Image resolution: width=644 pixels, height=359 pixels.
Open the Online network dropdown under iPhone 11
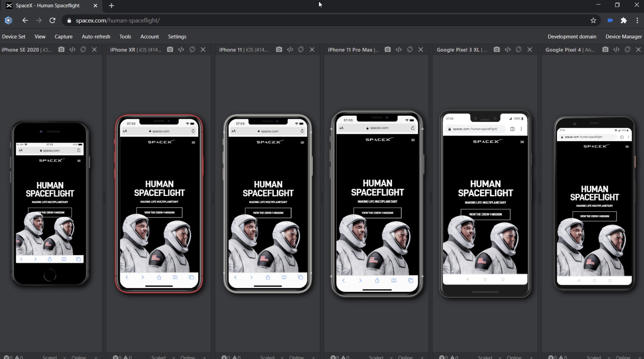(299, 357)
